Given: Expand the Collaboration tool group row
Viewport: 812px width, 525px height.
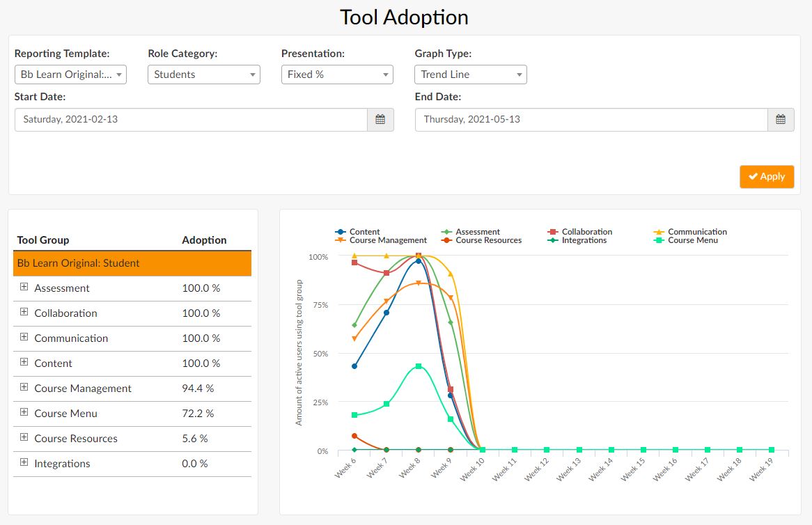Looking at the screenshot, I should (24, 312).
